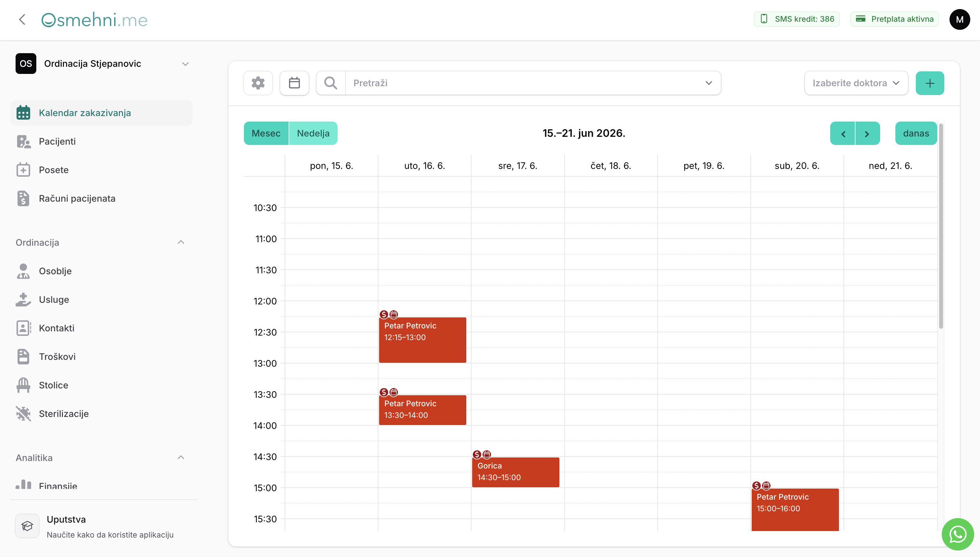The image size is (980, 557).
Task: Switch to Nedelja view
Action: click(x=313, y=133)
